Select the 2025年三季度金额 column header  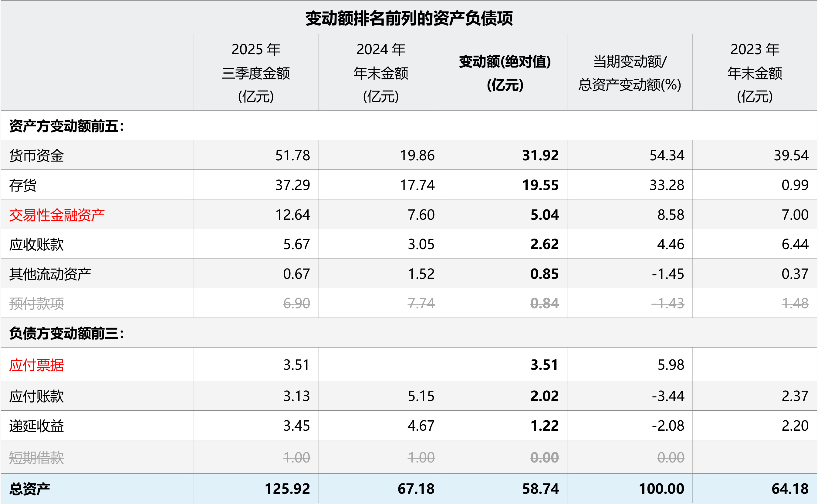256,73
